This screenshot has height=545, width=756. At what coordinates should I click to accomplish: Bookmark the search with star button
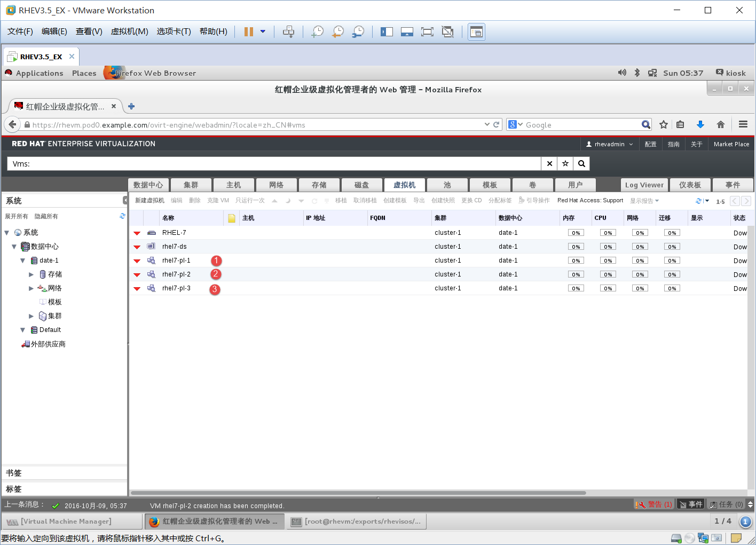point(565,164)
